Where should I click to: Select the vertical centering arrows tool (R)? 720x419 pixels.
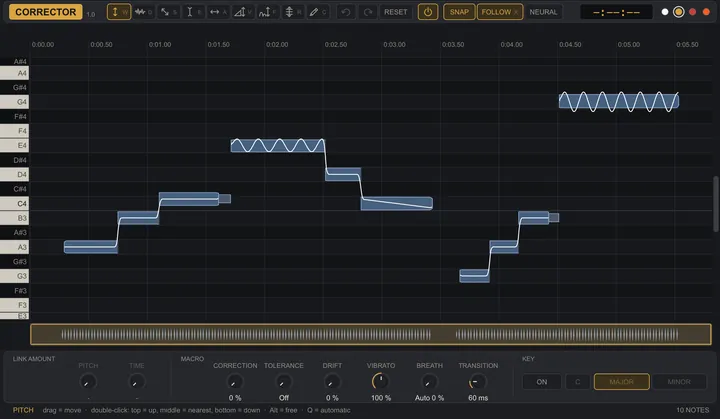(x=292, y=12)
